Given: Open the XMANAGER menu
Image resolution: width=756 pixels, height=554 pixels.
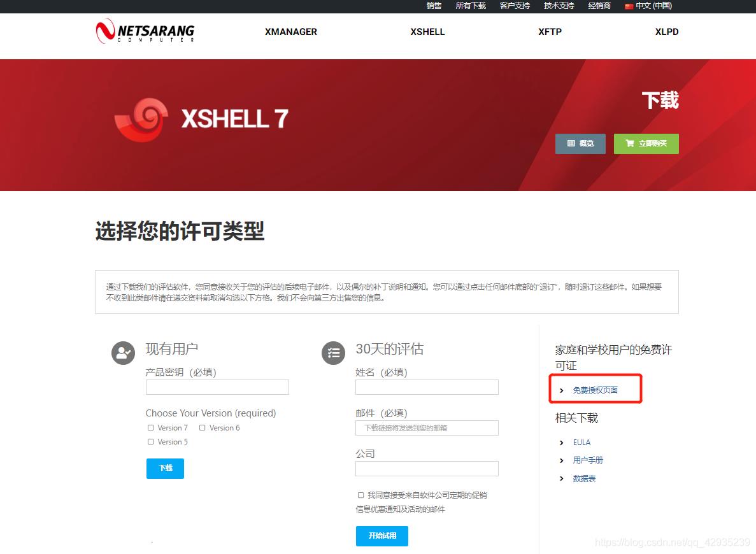Looking at the screenshot, I should 290,32.
